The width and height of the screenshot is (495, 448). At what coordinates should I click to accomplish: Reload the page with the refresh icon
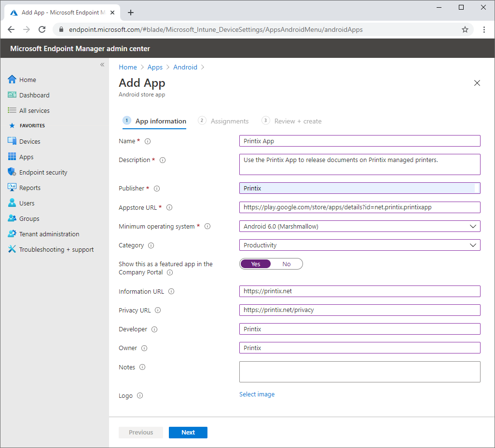[42, 29]
